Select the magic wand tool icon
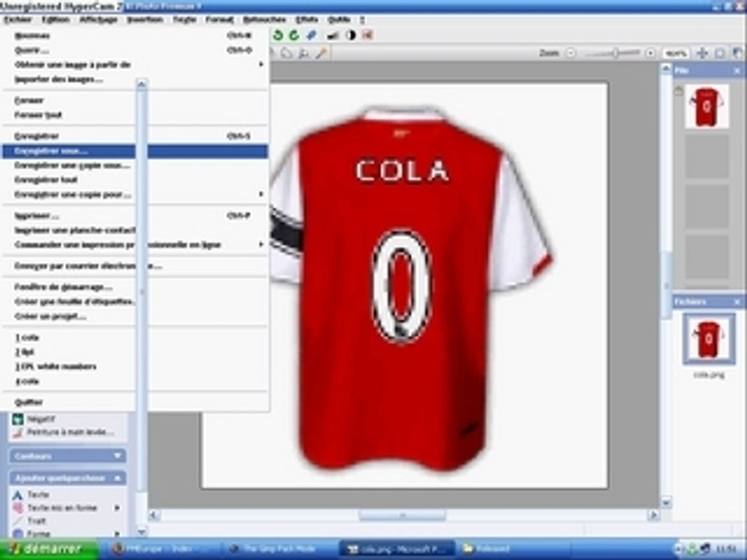The width and height of the screenshot is (747, 560). tap(321, 54)
